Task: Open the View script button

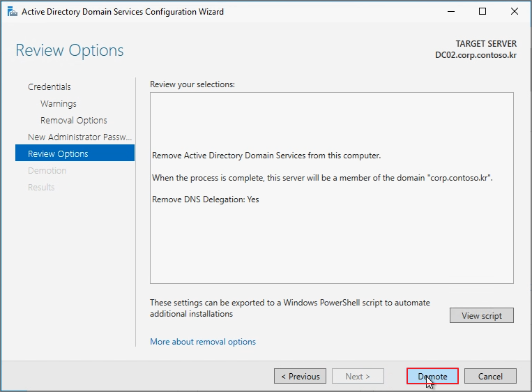Action: pyautogui.click(x=481, y=316)
